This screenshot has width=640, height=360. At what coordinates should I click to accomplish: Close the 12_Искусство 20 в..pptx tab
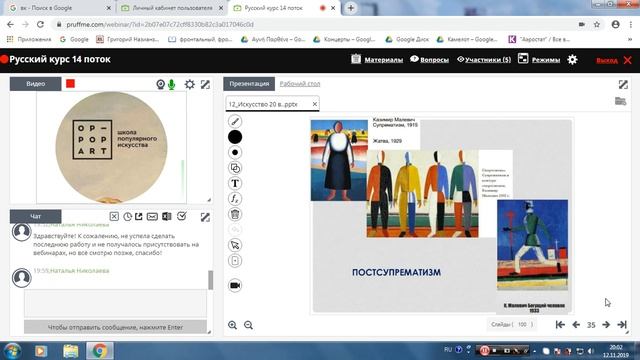(x=315, y=104)
